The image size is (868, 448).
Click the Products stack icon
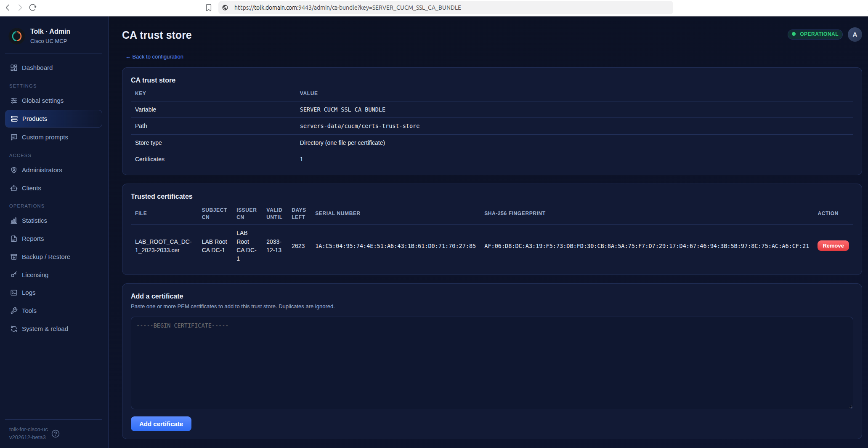click(x=14, y=119)
